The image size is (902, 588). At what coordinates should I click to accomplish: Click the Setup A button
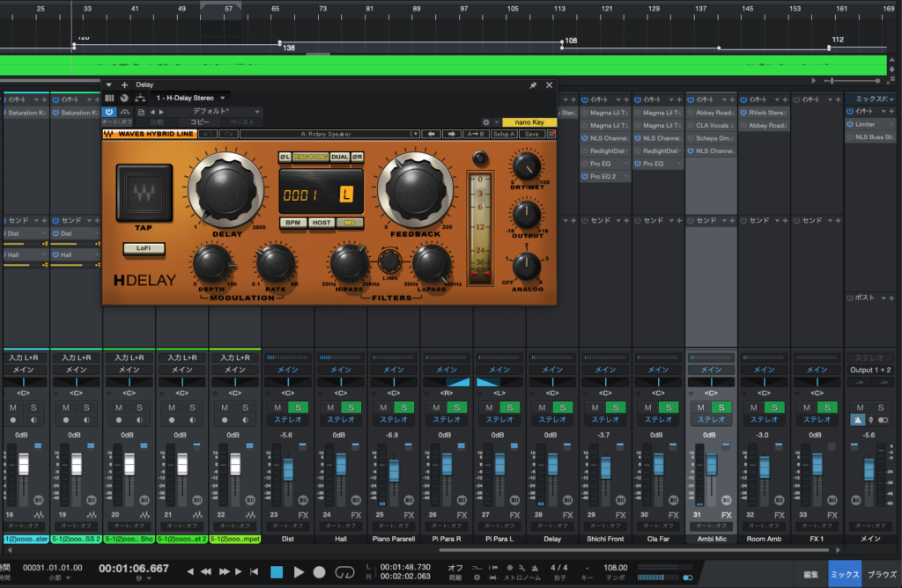click(503, 134)
